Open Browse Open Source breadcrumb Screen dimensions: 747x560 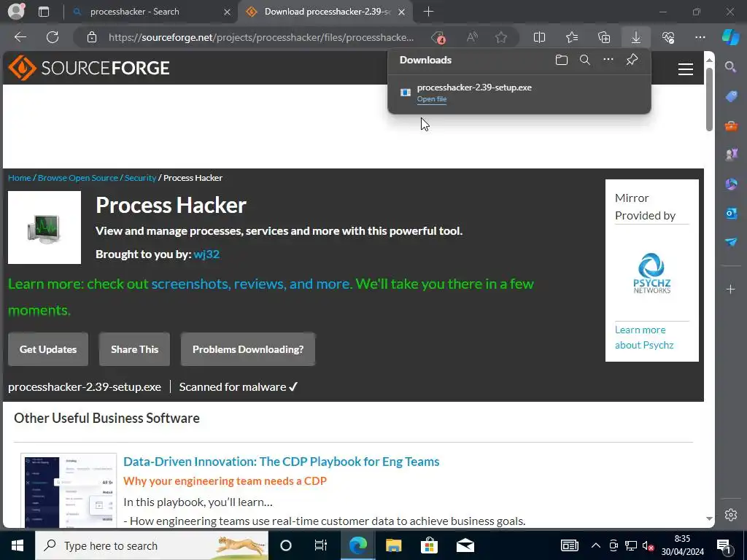point(77,178)
